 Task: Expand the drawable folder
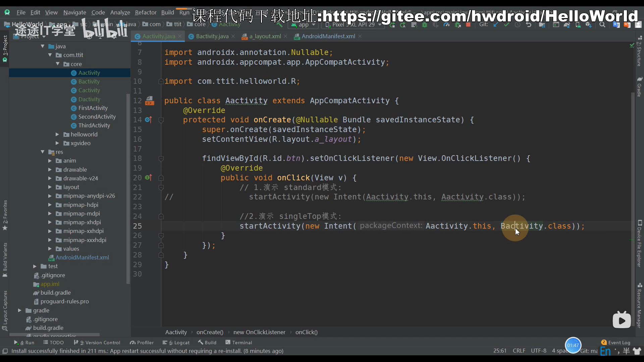click(x=50, y=170)
